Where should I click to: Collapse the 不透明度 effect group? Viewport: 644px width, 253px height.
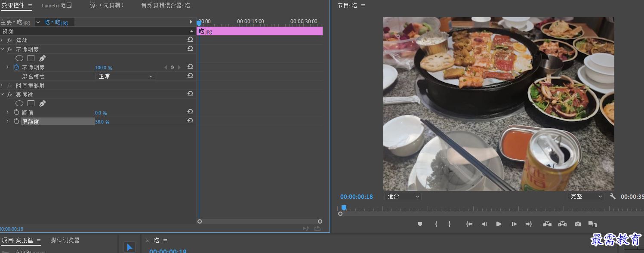[x=2, y=49]
